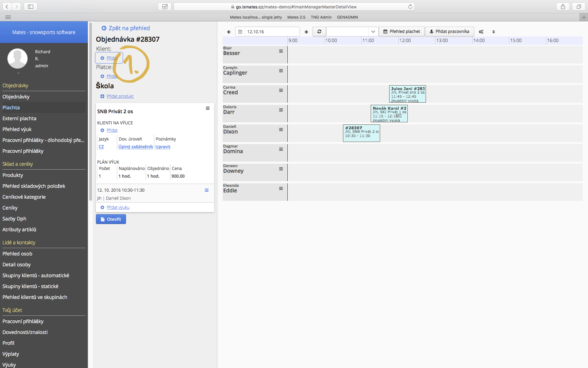Select Jules Jani lesson block
The image size is (588, 368).
tap(408, 94)
